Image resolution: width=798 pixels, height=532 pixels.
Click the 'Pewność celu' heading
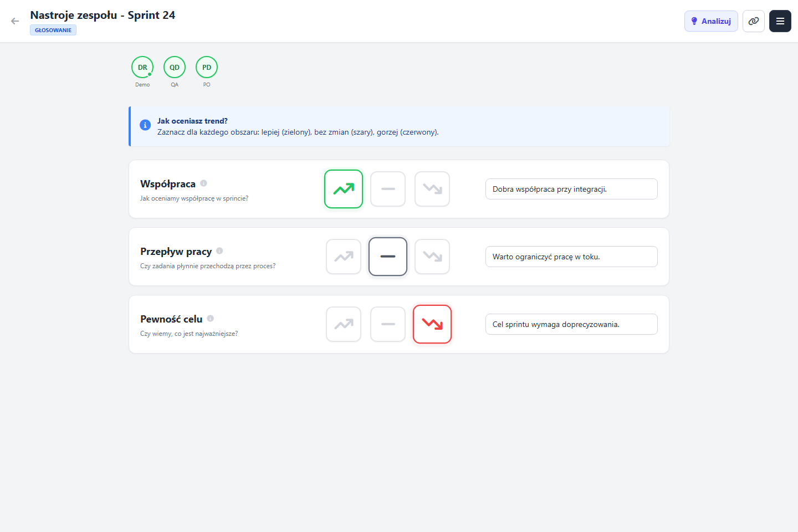pos(171,319)
